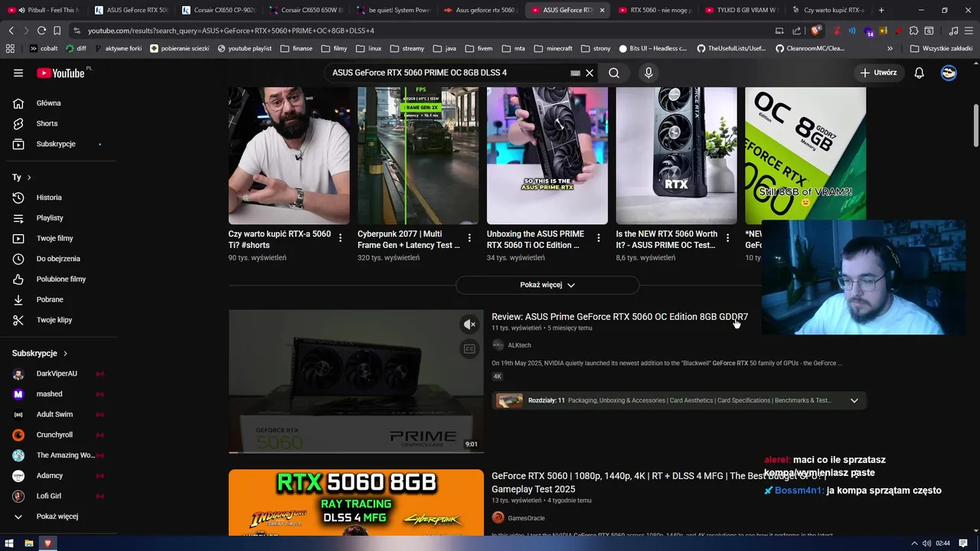Open the youtube playlist bookmark
Screen dimensions: 980x551
pyautogui.click(x=244, y=48)
